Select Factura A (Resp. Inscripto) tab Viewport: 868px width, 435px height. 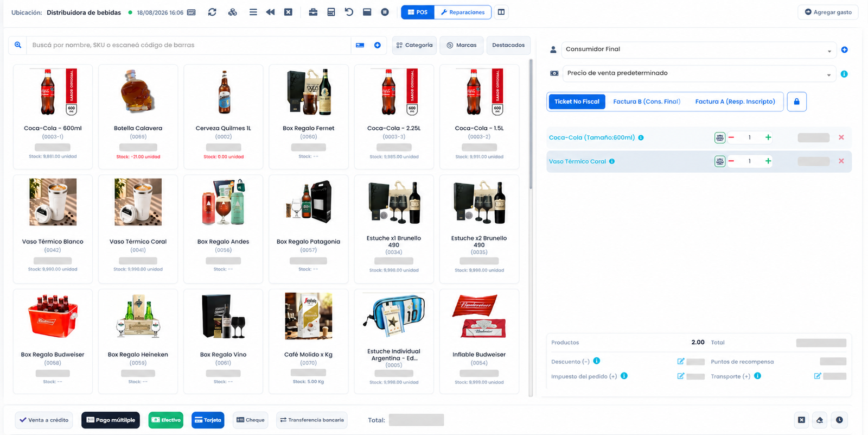(x=735, y=102)
